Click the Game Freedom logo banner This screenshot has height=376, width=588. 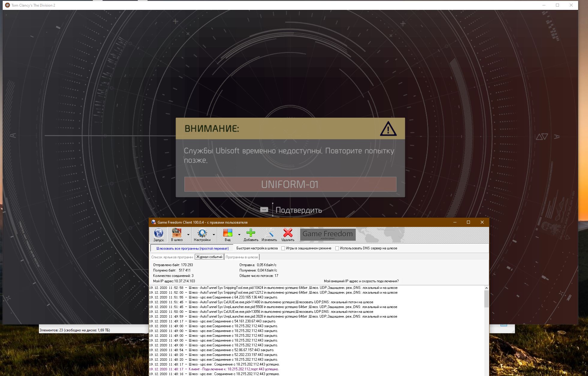tap(328, 234)
